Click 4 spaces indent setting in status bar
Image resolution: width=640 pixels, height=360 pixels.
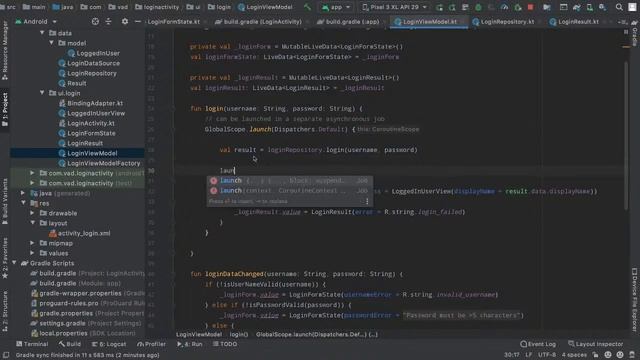click(x=574, y=355)
